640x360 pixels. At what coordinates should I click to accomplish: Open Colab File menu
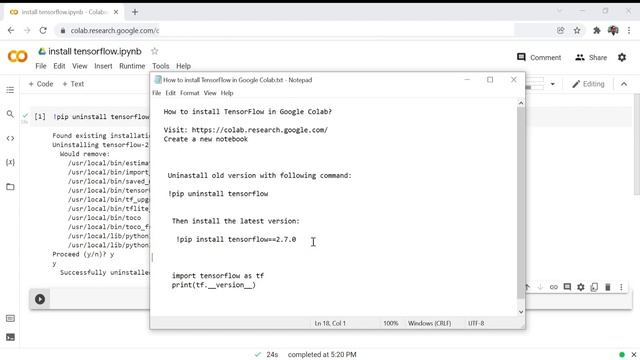pyautogui.click(x=41, y=66)
